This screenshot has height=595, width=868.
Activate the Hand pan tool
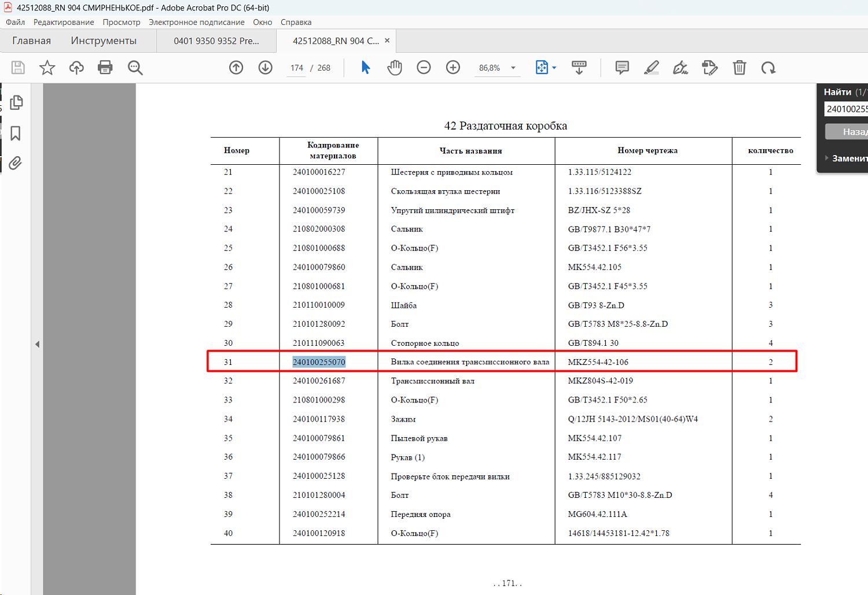pos(395,68)
